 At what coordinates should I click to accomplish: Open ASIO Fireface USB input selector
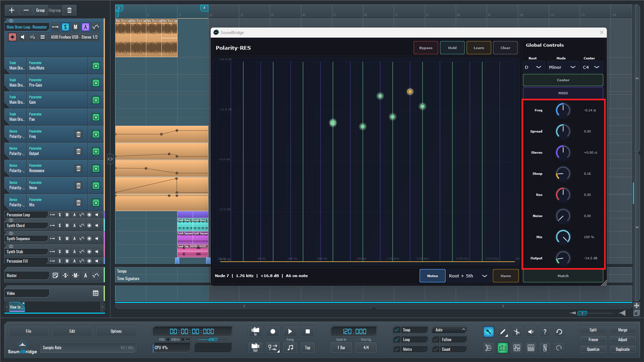click(74, 37)
